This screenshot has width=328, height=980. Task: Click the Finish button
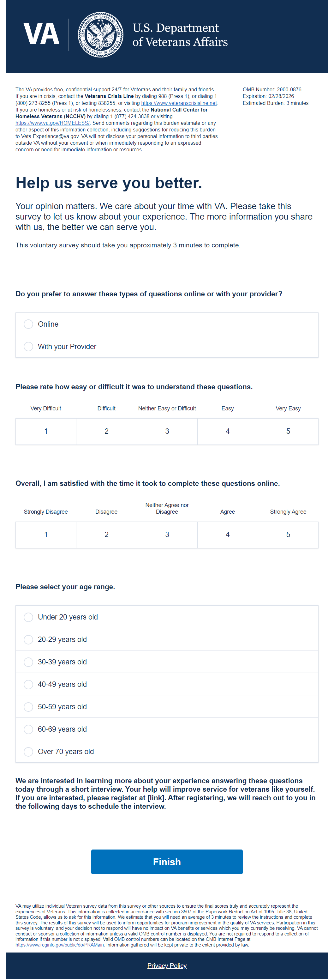(167, 862)
